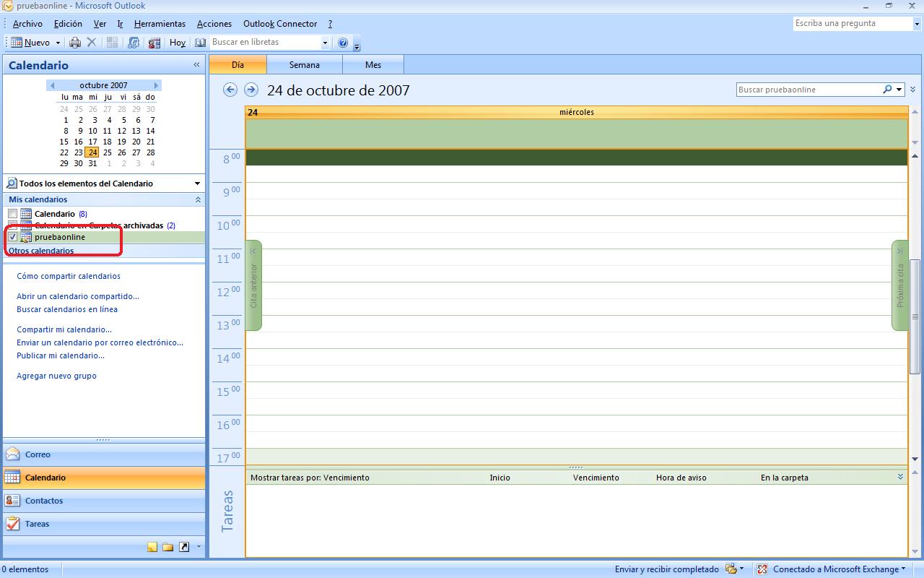Click the Microsoft Exchange connection icon
Screen dimensions: 924x578
click(x=762, y=569)
